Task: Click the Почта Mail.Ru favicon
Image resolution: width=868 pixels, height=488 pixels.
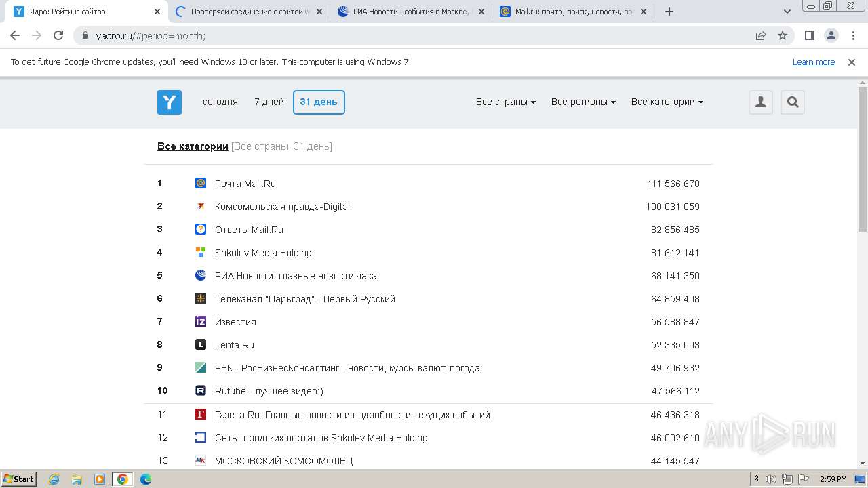Action: point(201,183)
